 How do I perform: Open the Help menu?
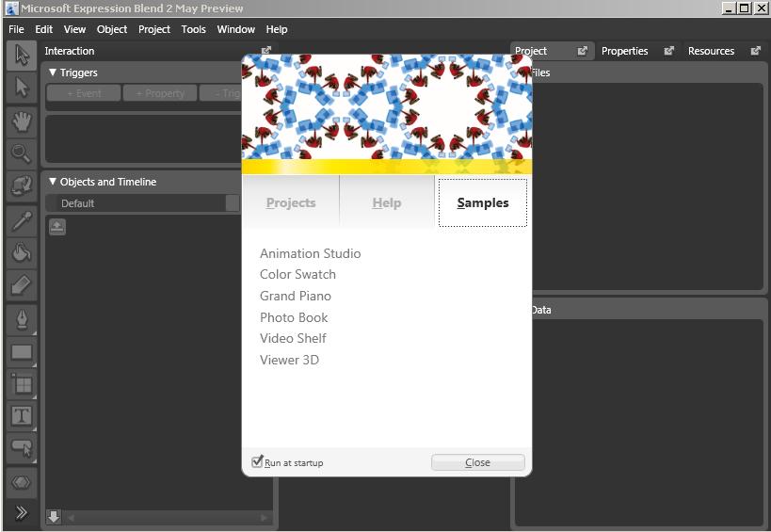tap(277, 29)
